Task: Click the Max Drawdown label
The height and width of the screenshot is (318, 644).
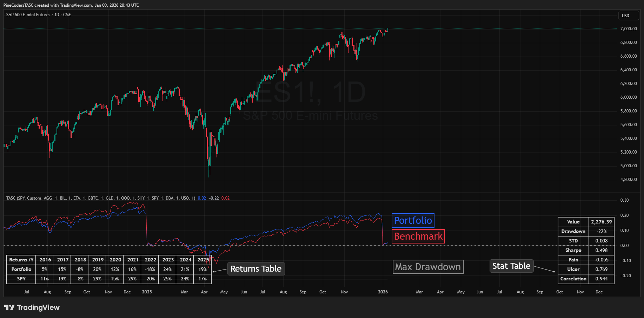Action: coord(428,267)
